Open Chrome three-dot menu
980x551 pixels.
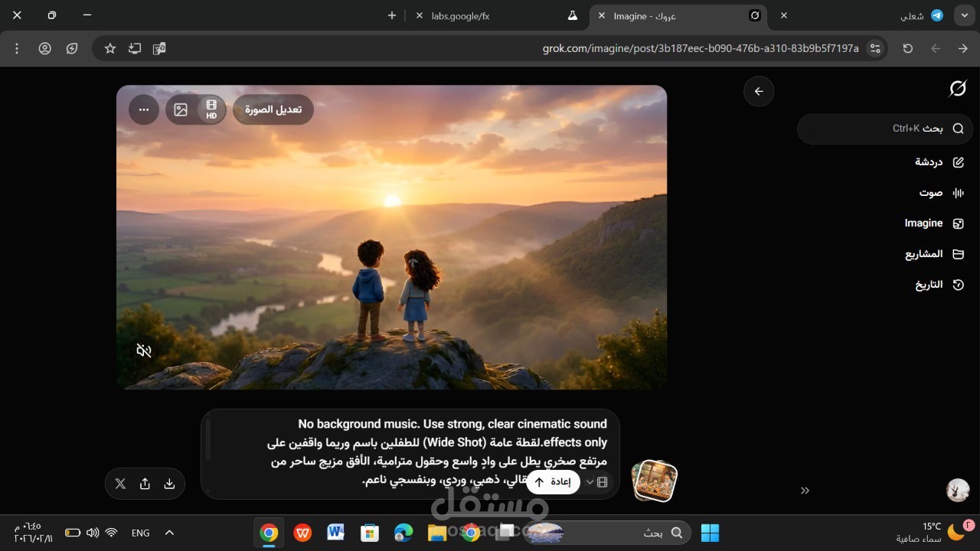click(17, 48)
